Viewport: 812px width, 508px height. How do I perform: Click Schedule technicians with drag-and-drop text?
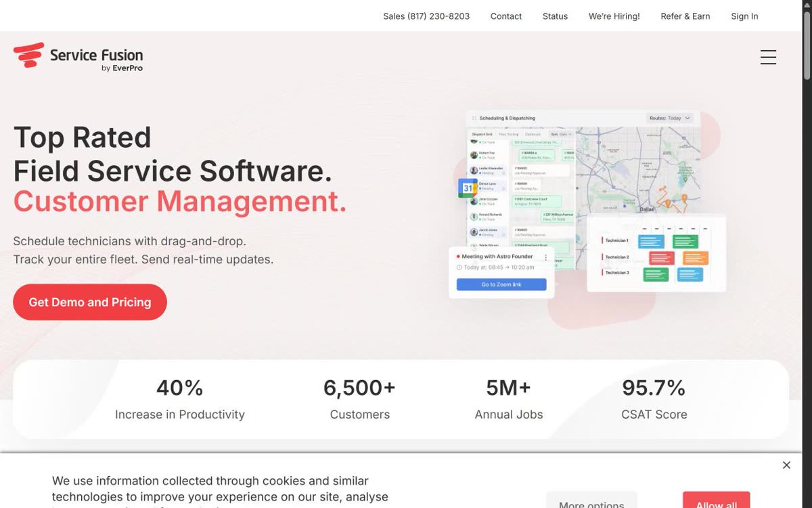[130, 241]
